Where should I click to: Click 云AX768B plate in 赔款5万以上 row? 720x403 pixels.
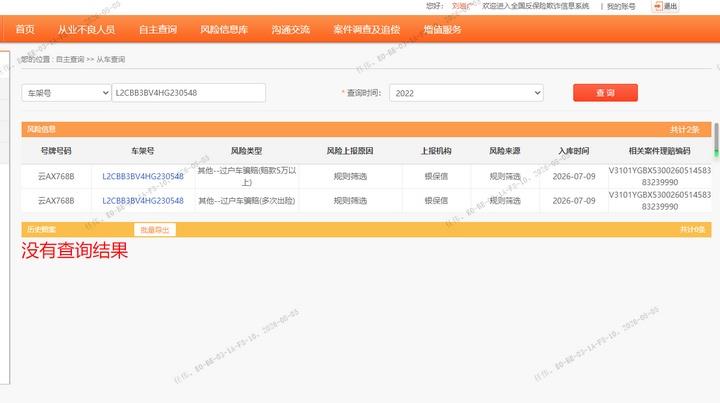(56, 176)
